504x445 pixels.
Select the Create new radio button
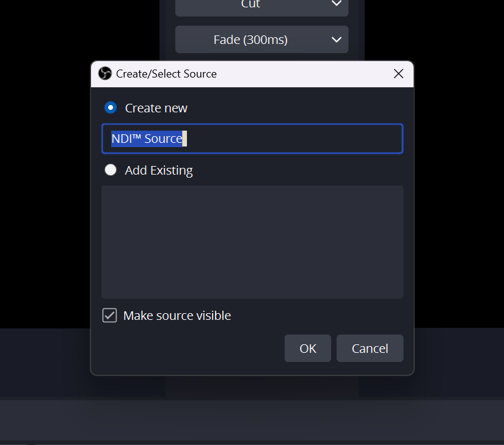(x=111, y=107)
